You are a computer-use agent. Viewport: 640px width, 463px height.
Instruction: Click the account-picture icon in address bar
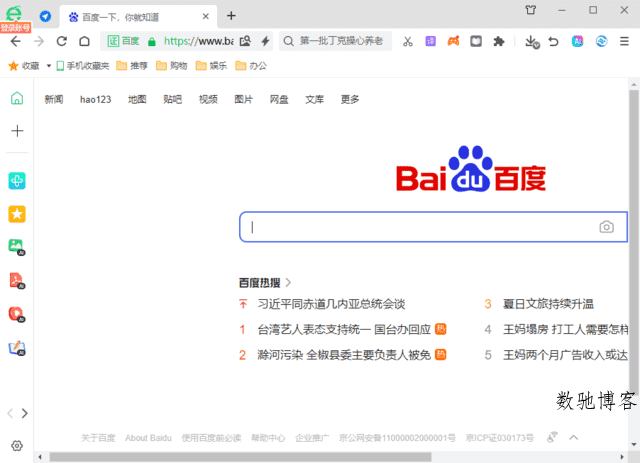click(245, 41)
